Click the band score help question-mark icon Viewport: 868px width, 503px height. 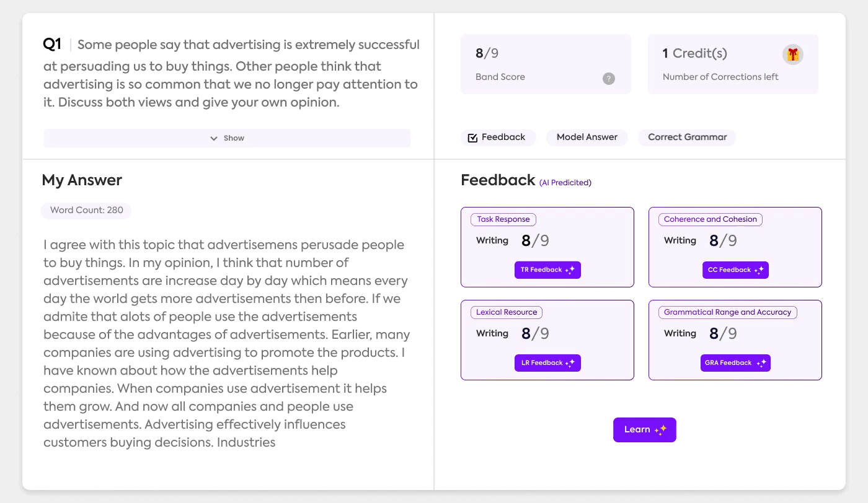(x=609, y=79)
